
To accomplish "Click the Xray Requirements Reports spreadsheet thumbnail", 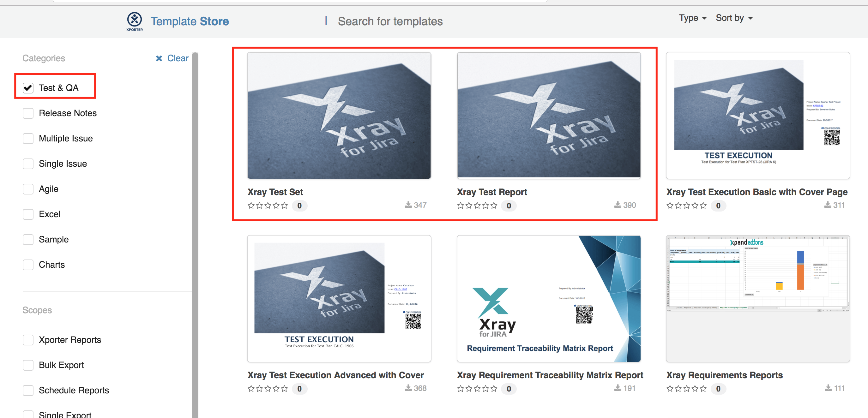I will click(x=758, y=298).
